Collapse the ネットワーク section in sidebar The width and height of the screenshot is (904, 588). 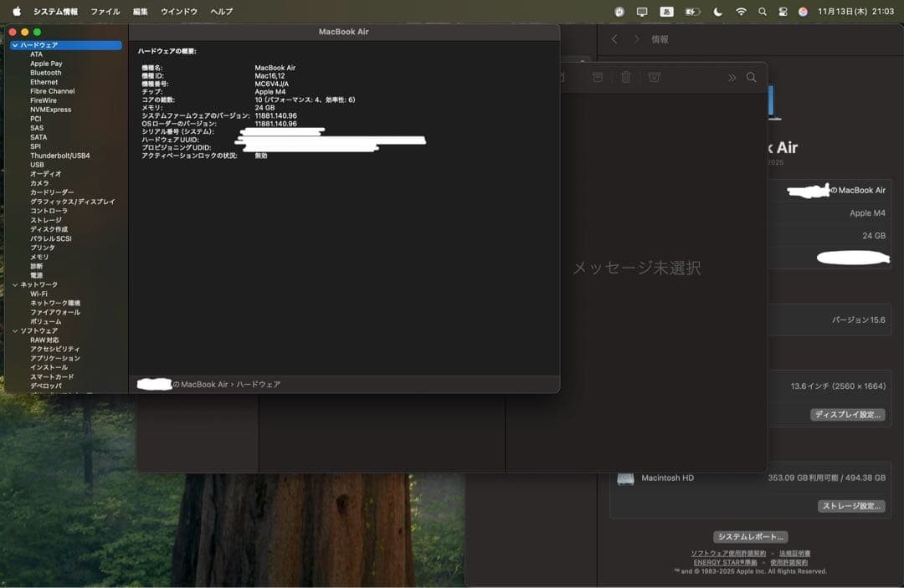15,284
